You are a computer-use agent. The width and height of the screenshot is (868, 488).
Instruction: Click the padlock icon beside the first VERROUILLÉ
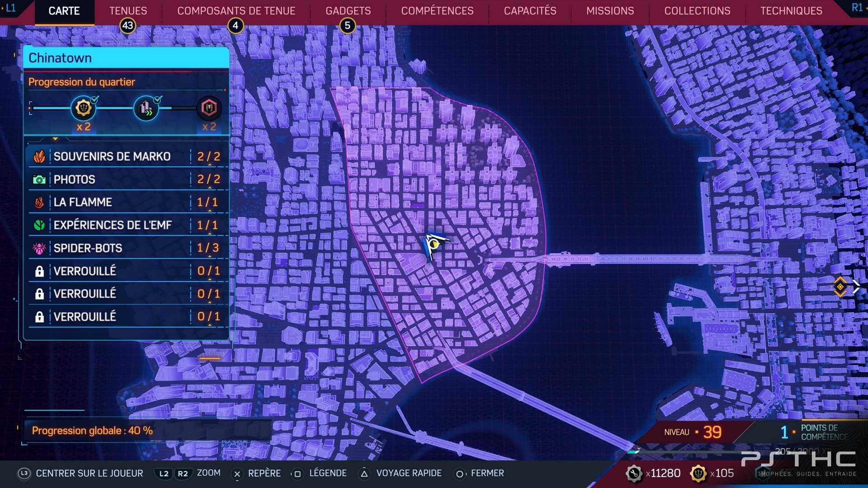(x=39, y=271)
